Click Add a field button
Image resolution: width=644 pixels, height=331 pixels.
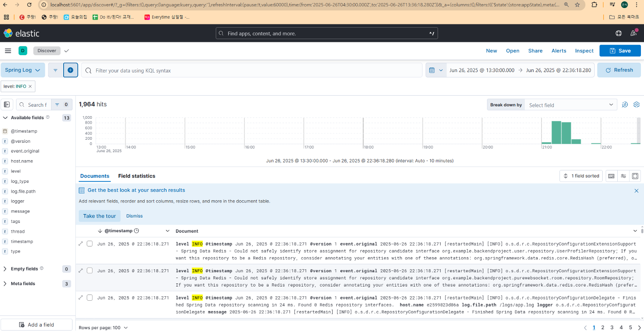point(36,325)
